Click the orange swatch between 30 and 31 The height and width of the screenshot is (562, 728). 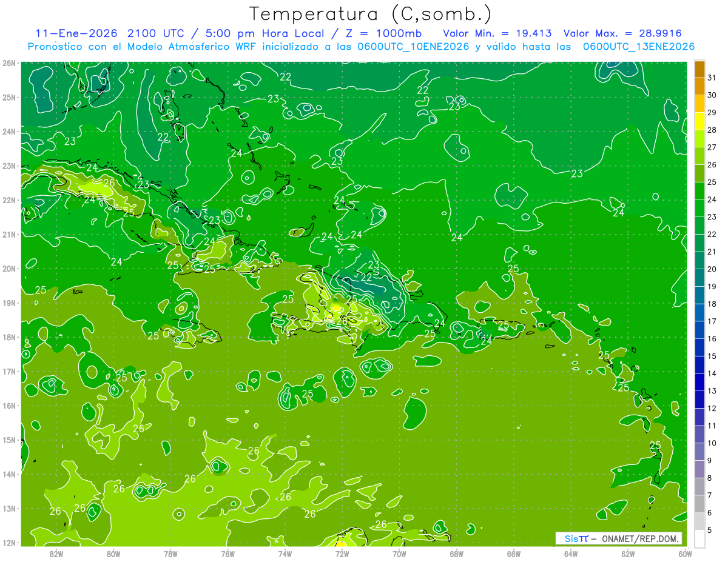[699, 87]
